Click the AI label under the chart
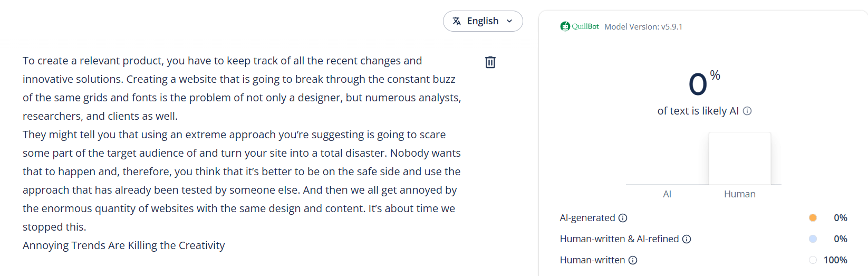Screen dimensions: 868x276 [667, 194]
